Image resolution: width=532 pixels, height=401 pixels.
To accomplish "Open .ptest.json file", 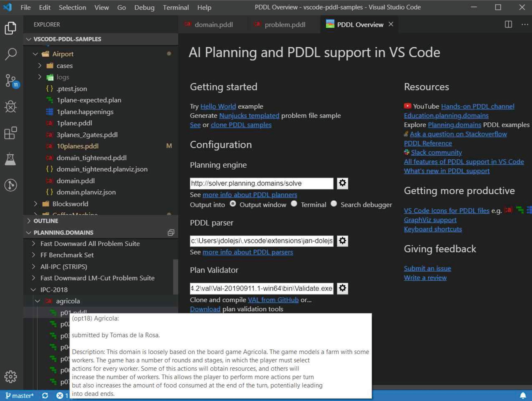I will 72,89.
